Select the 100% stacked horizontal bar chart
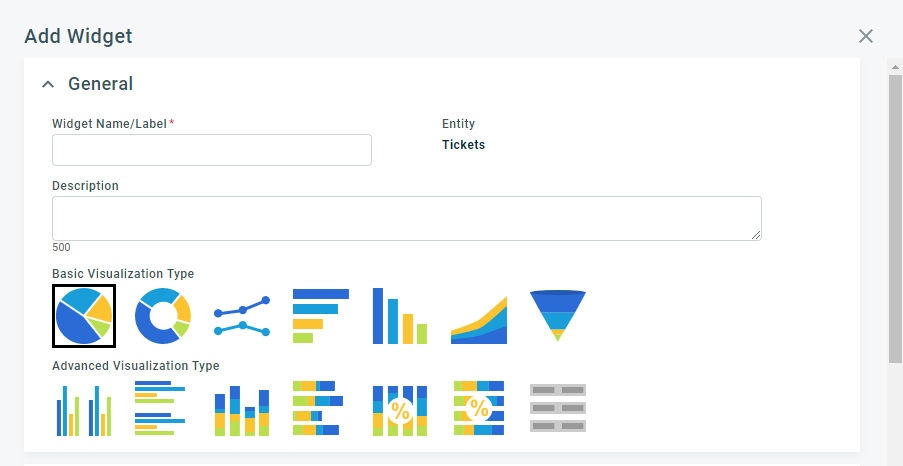The width and height of the screenshot is (903, 466). point(479,408)
